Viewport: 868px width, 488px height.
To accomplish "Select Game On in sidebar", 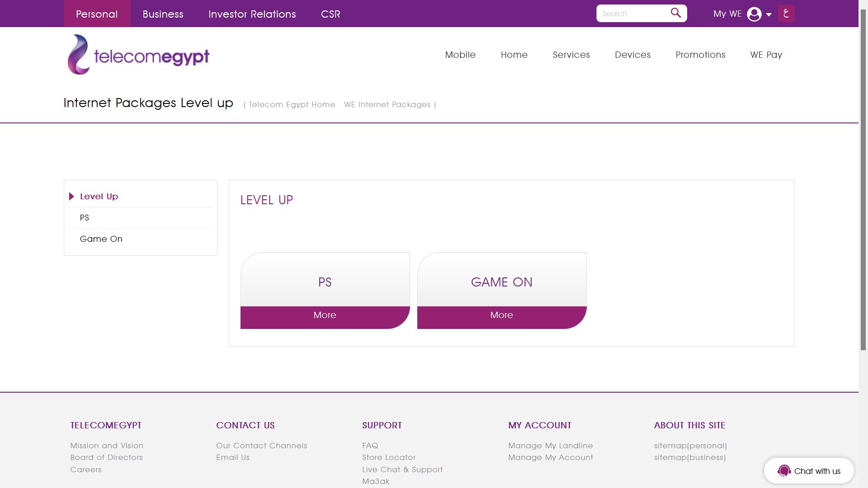I will [101, 239].
